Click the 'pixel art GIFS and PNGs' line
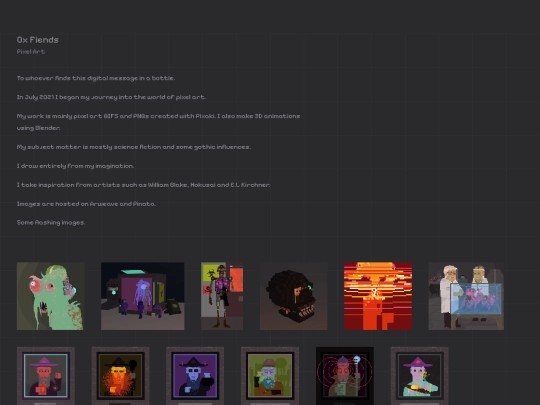 pos(158,116)
